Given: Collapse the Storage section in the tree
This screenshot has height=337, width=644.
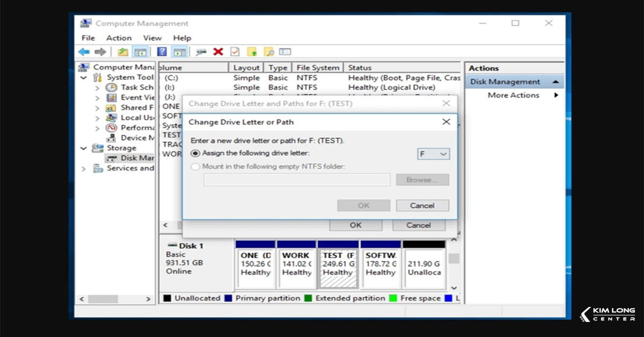Looking at the screenshot, I should coord(84,148).
